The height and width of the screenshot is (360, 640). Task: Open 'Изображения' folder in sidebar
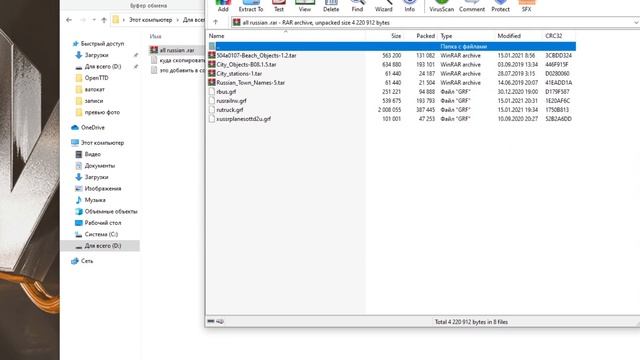coord(103,189)
